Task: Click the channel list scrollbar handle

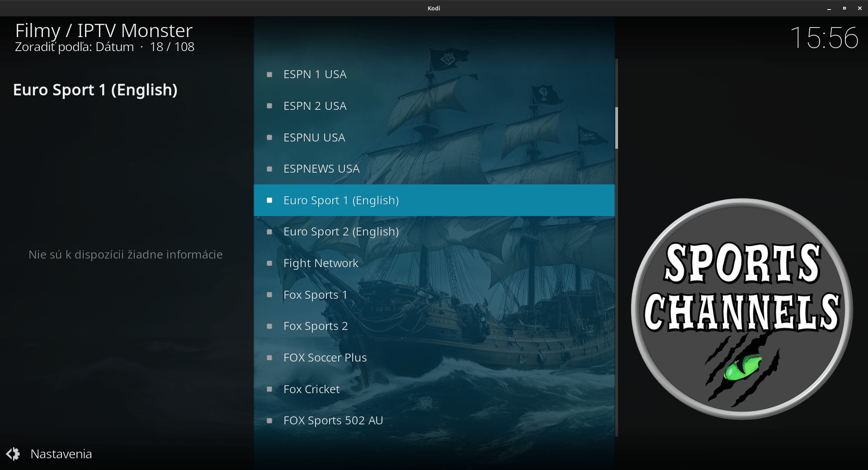Action: tap(616, 128)
